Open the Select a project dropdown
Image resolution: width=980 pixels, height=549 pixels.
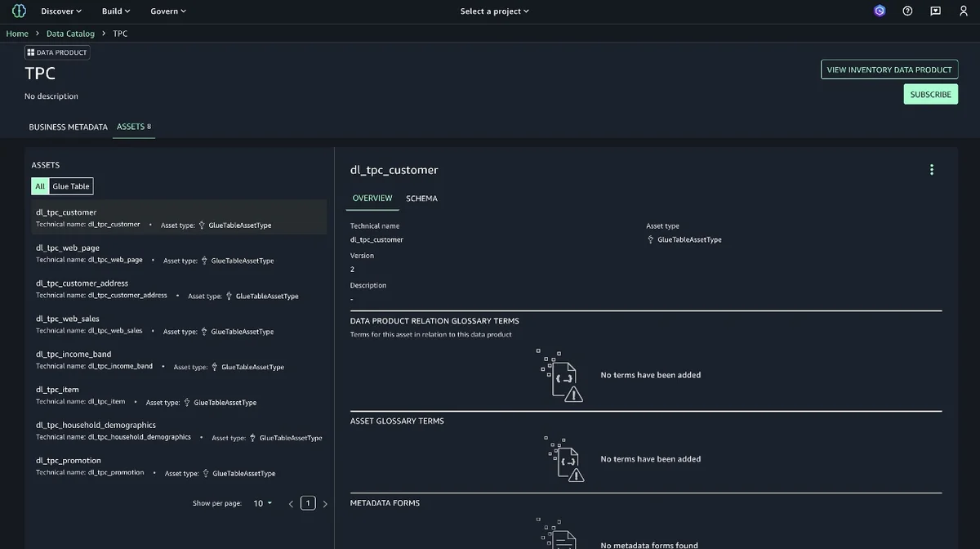(495, 11)
